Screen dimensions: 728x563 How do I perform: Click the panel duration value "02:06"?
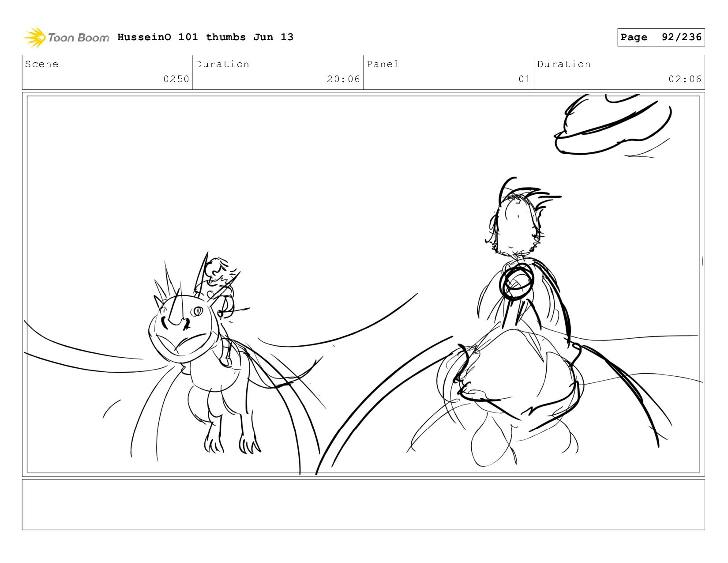[x=685, y=79]
